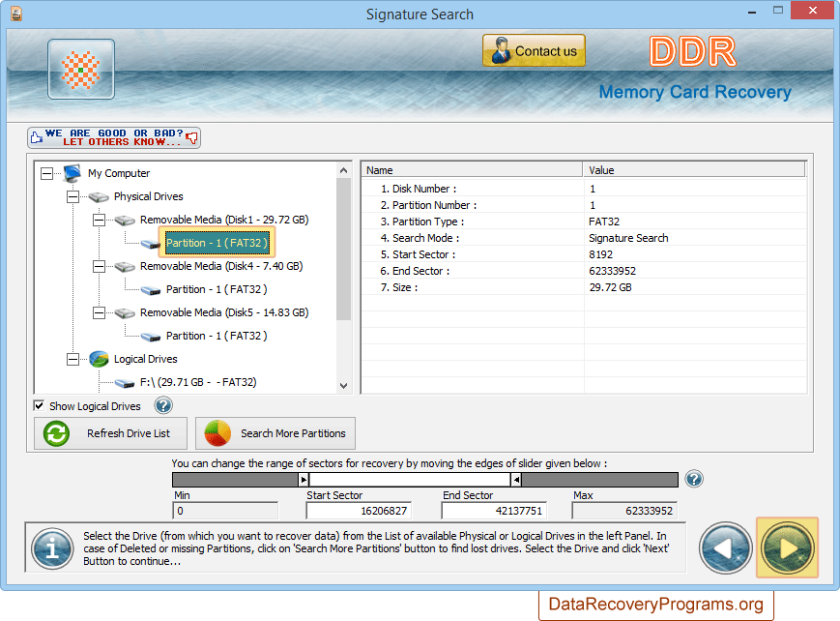
Task: Click the blue information icon
Action: click(x=51, y=547)
